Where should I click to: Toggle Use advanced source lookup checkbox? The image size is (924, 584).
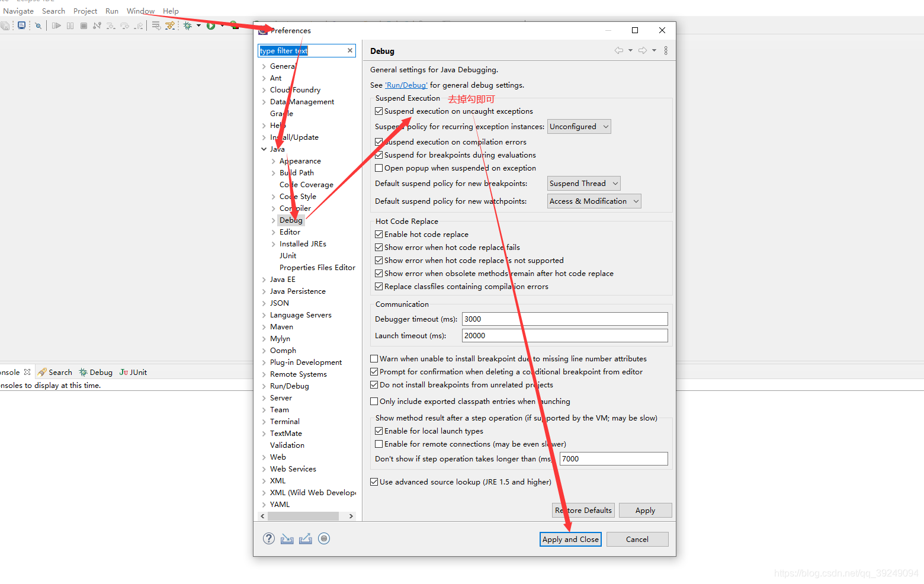coord(374,482)
